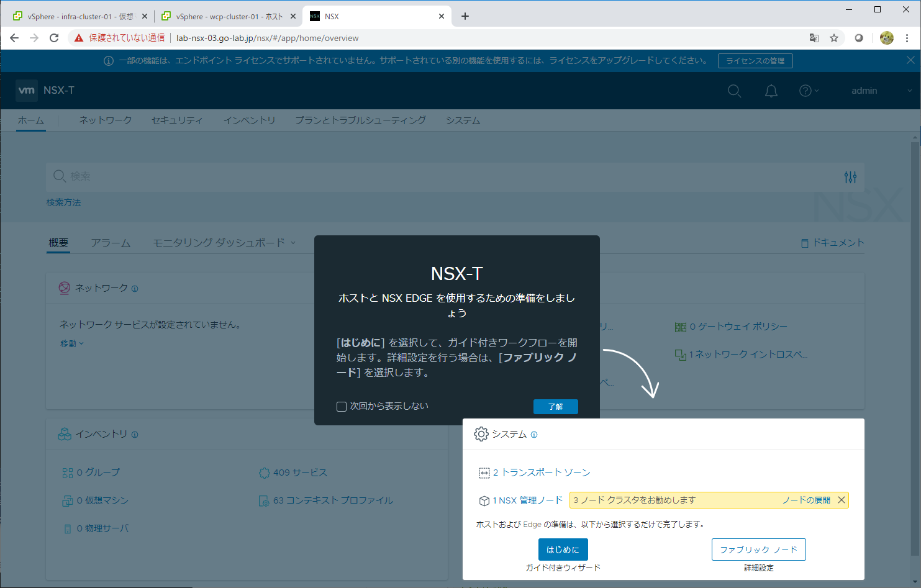Open 検索方法 link

coord(63,202)
